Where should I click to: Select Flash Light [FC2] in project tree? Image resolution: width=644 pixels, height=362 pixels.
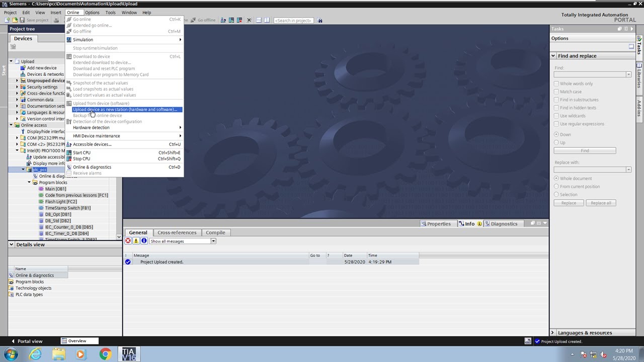pyautogui.click(x=61, y=202)
